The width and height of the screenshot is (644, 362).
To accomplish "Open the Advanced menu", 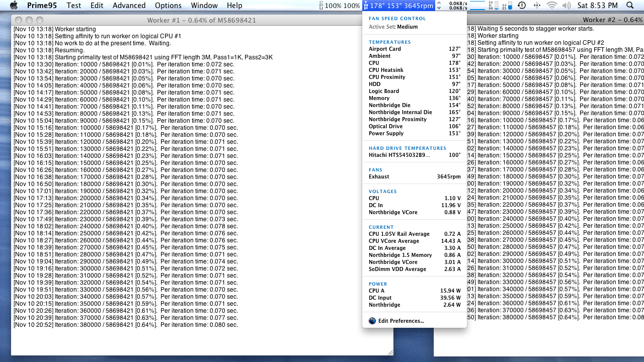I will pos(129,6).
